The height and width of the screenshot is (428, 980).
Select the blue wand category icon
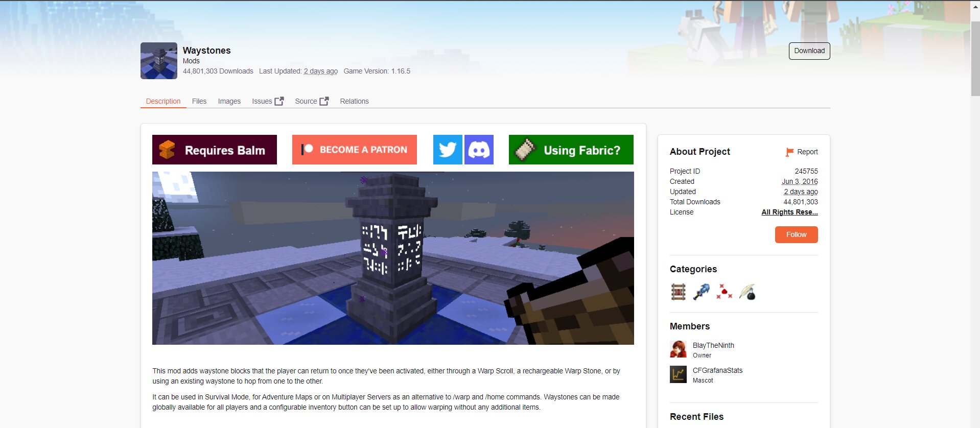tap(702, 292)
